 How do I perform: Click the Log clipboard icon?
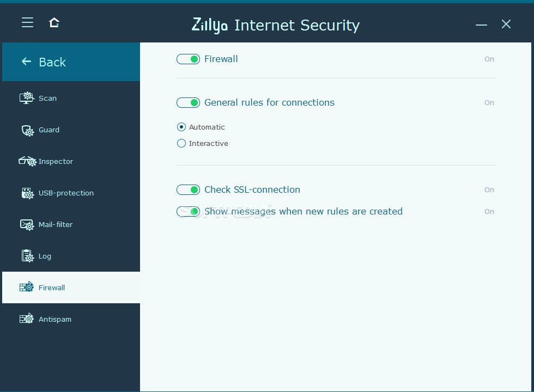pos(28,256)
